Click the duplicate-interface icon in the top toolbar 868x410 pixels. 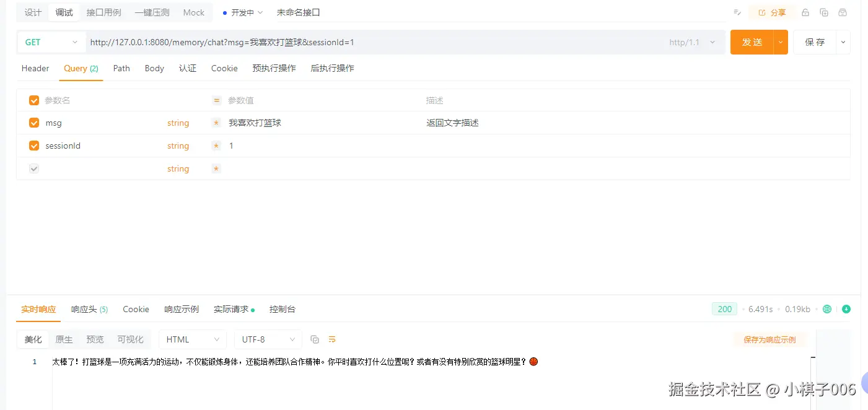[x=824, y=12]
